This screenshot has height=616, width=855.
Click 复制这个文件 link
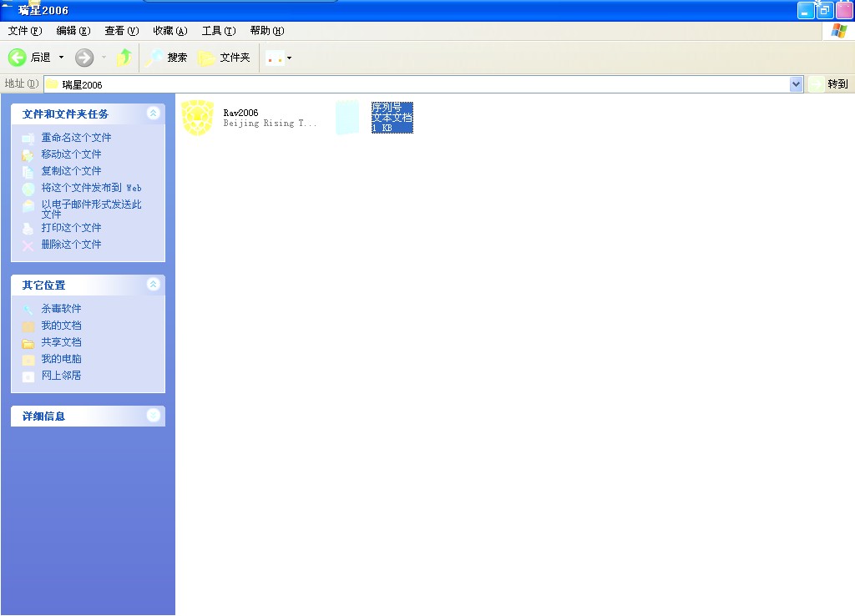pyautogui.click(x=72, y=170)
